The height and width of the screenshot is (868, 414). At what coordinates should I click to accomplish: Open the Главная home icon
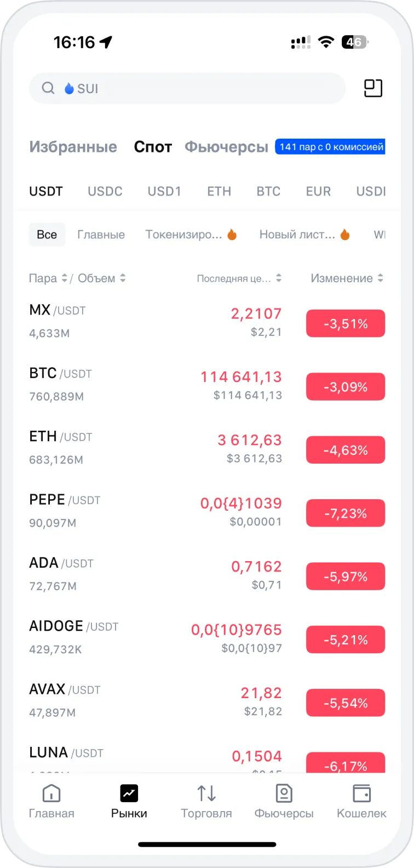[x=51, y=793]
